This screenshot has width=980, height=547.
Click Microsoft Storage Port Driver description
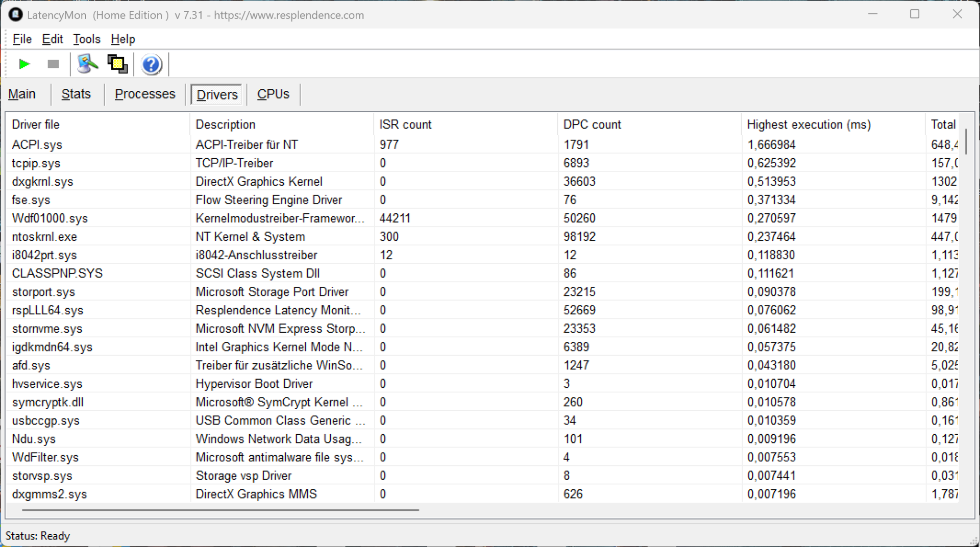272,292
